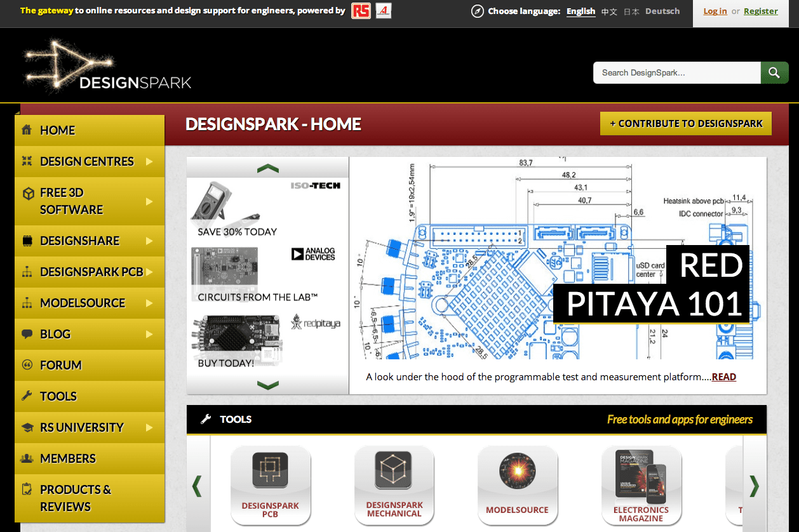Click the Search DesignSpark input field
The width and height of the screenshot is (799, 532).
tap(676, 73)
